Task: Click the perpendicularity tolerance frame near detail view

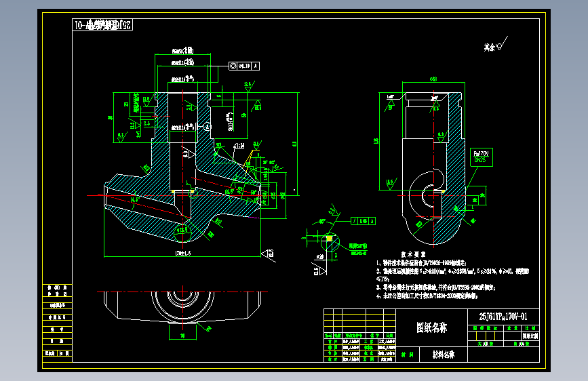Action: click(x=363, y=221)
